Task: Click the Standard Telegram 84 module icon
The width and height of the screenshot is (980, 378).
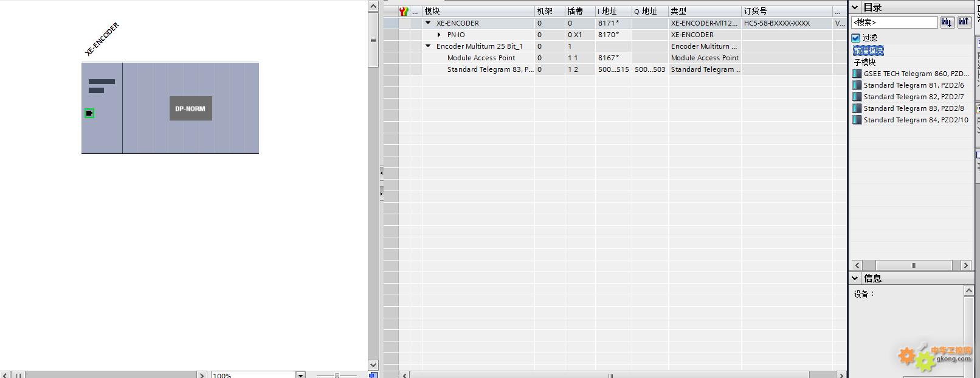Action: point(857,120)
